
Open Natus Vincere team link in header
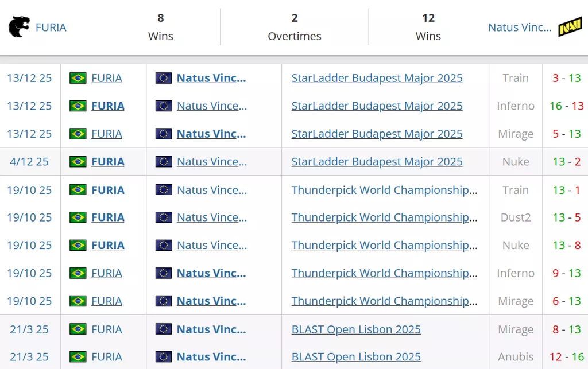click(x=519, y=27)
